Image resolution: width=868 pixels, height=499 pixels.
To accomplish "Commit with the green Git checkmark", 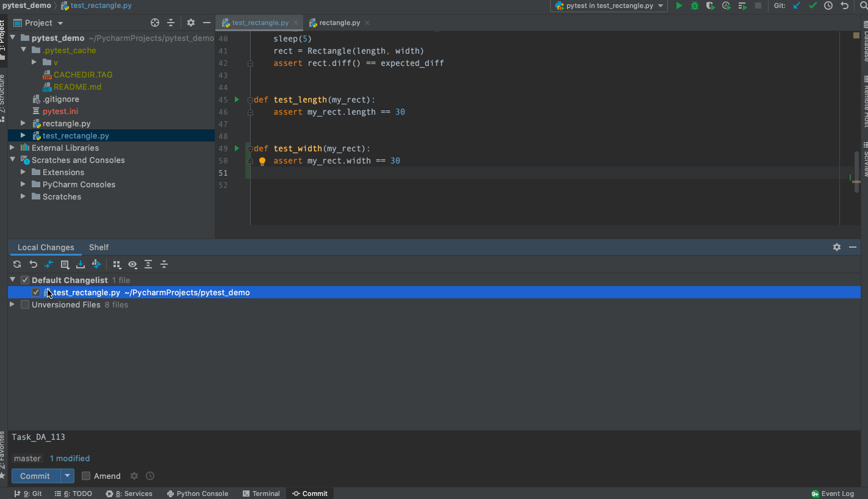I will (x=812, y=5).
